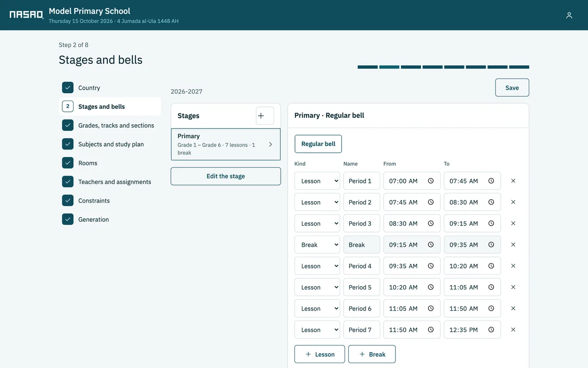Open time picker for Period 6 To

(491, 309)
